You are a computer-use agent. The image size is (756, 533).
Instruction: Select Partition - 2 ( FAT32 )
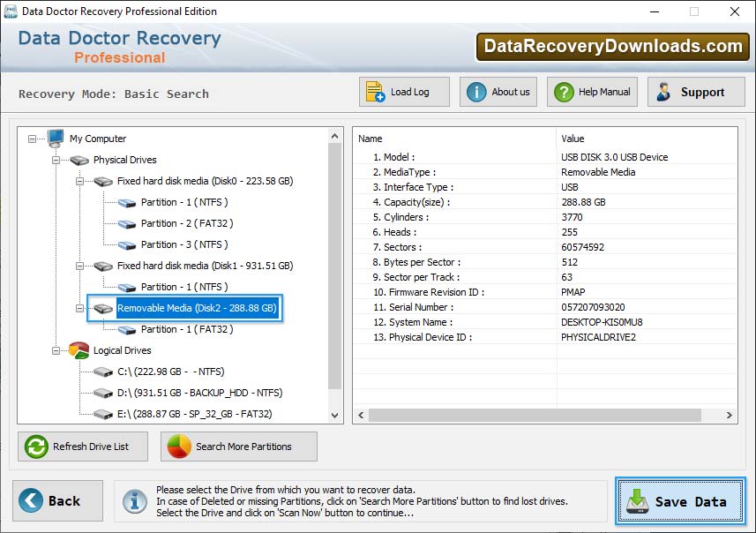coord(187,224)
